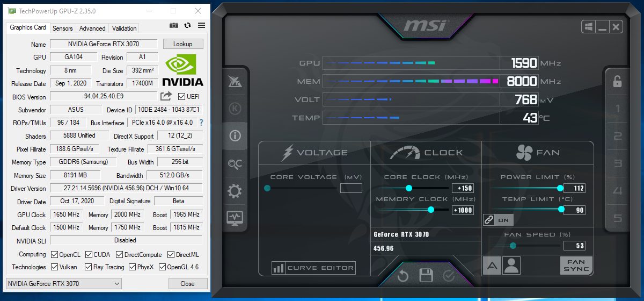Click the Afterburner K-Boost sidebar icon
Image resolution: width=644 pixels, height=301 pixels.
pos(235,109)
